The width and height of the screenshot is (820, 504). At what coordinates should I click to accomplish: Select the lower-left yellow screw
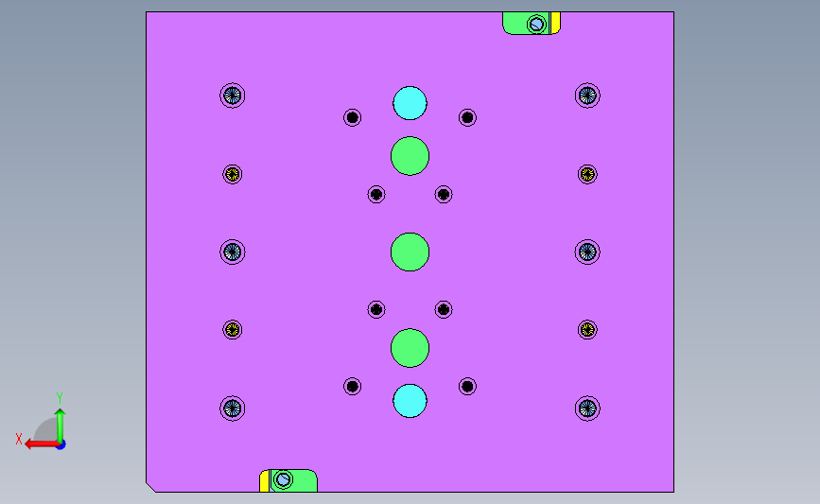(x=233, y=330)
